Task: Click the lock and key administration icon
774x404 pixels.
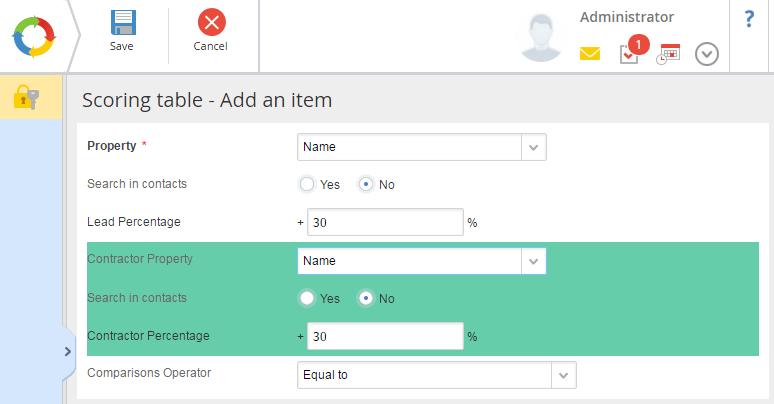Action: pos(26,97)
